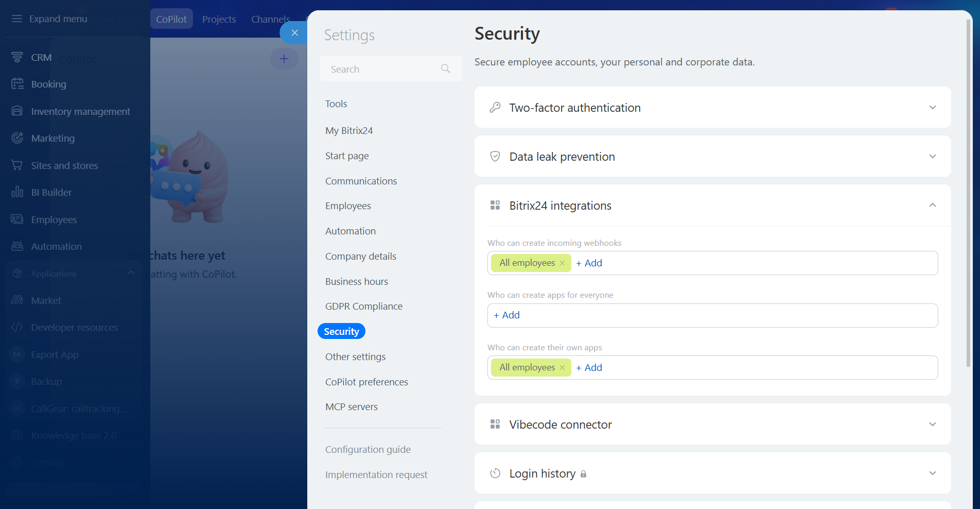Open Knowledge base 2.0 in sidebar

click(x=73, y=435)
